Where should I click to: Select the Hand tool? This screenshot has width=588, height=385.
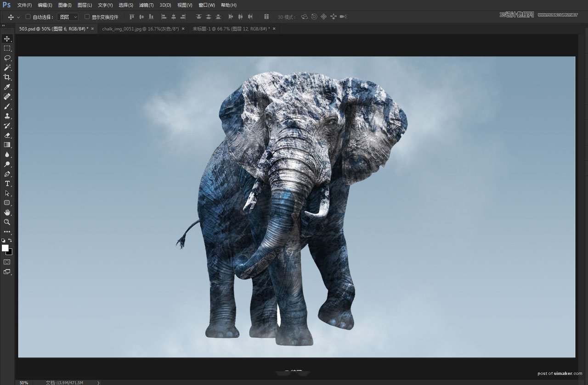click(x=7, y=212)
